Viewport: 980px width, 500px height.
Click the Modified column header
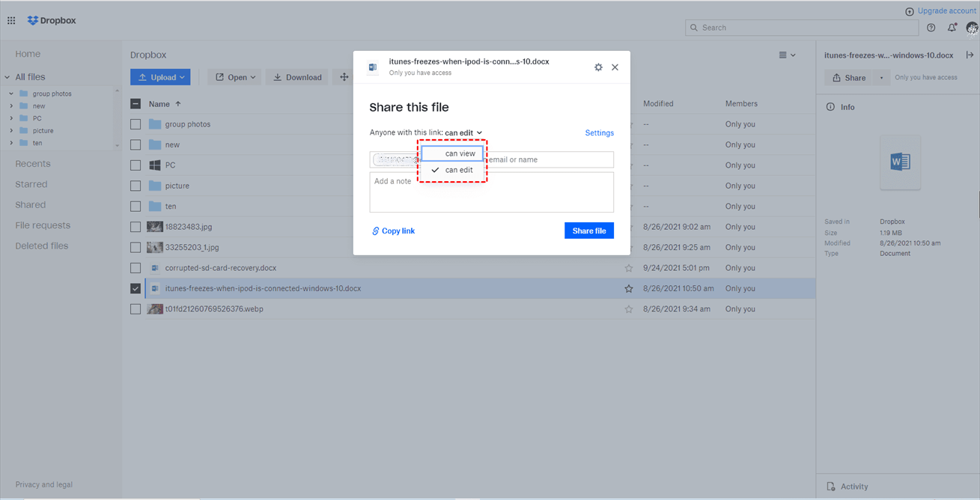(658, 103)
